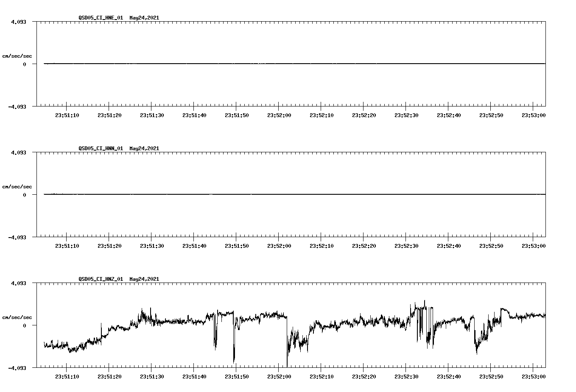
Task: Click the May24,2021 date on HNZ plot
Action: [x=144, y=279]
